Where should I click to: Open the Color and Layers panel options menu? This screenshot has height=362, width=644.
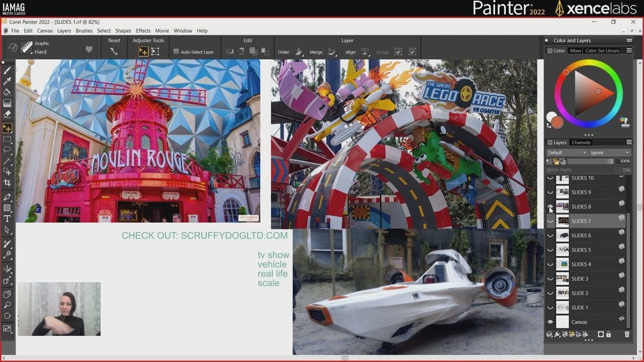point(629,40)
